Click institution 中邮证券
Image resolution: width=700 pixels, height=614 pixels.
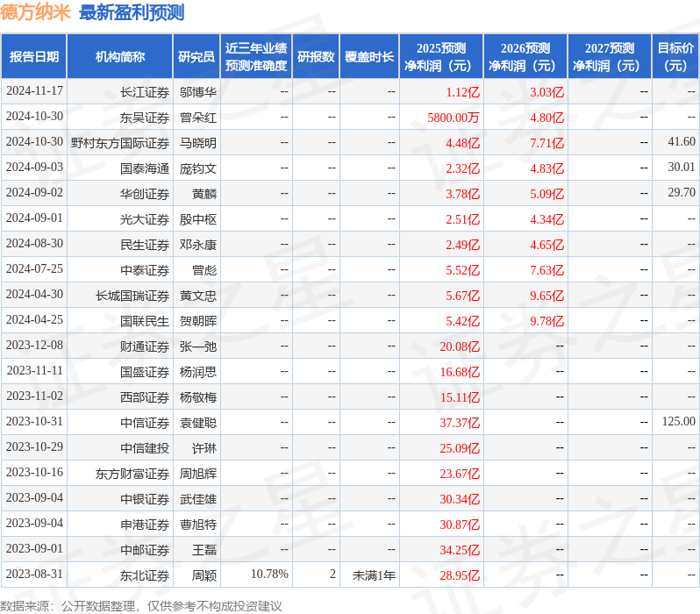(145, 551)
